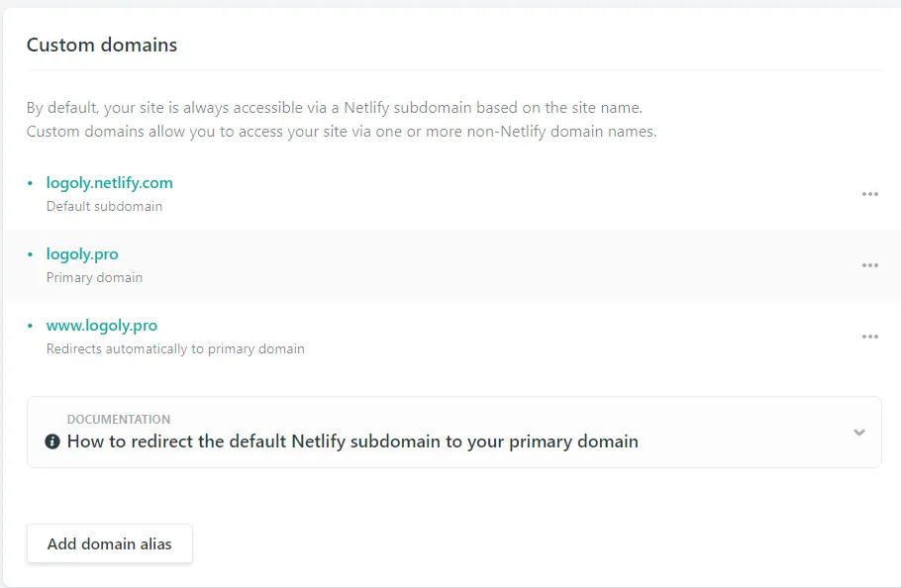Open options menu for logoly.netlify.com

869,194
